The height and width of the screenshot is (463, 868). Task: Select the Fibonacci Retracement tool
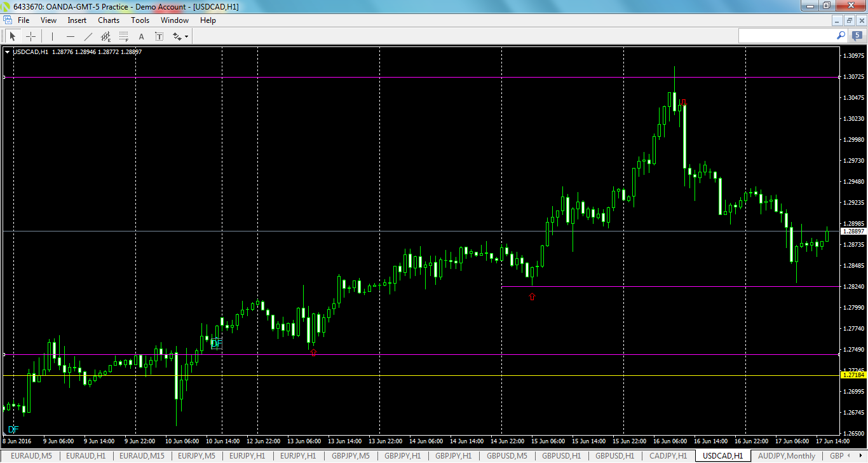(x=125, y=36)
